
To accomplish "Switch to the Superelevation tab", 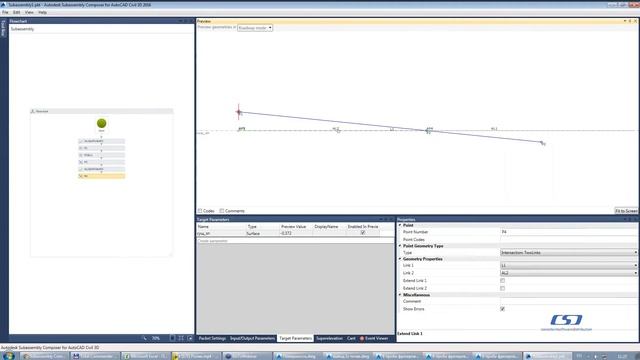I will [x=329, y=338].
